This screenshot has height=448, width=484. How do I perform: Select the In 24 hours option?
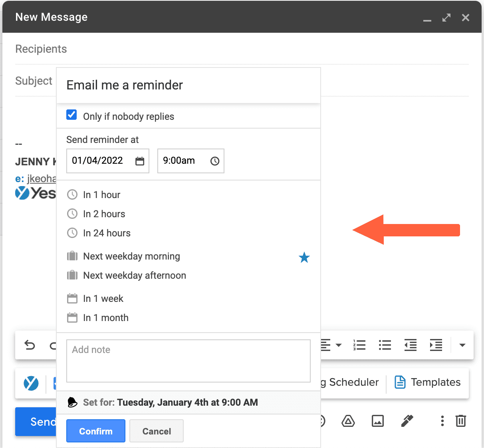pyautogui.click(x=107, y=233)
